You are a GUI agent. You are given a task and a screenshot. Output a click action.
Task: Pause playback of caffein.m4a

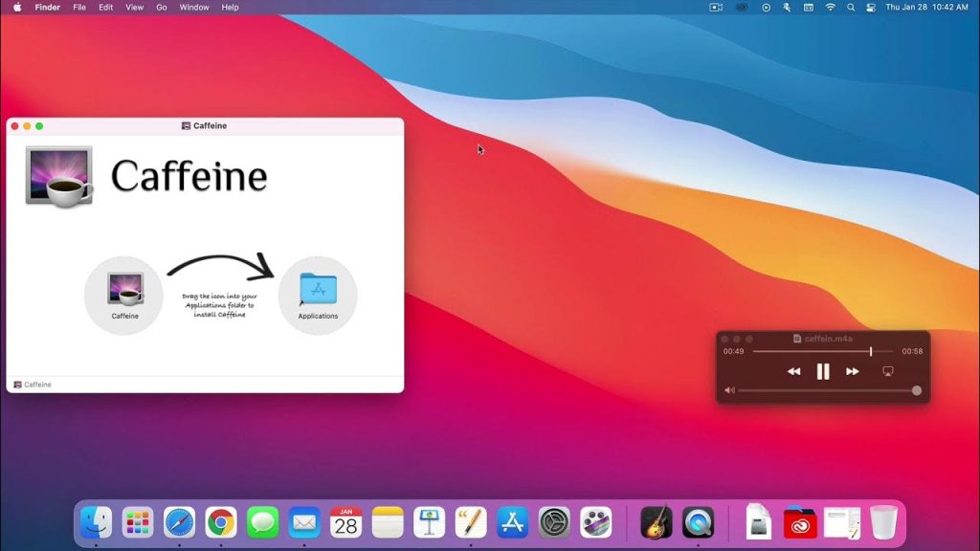click(823, 372)
